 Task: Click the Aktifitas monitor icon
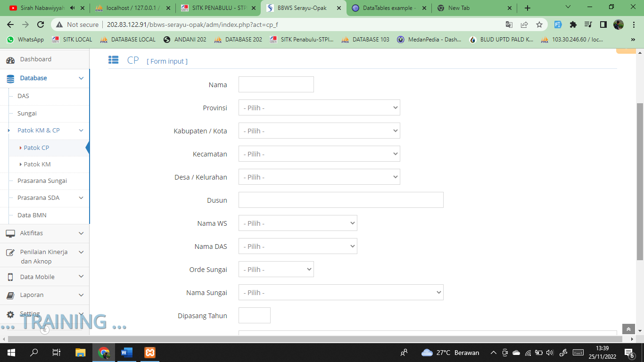[10, 233]
